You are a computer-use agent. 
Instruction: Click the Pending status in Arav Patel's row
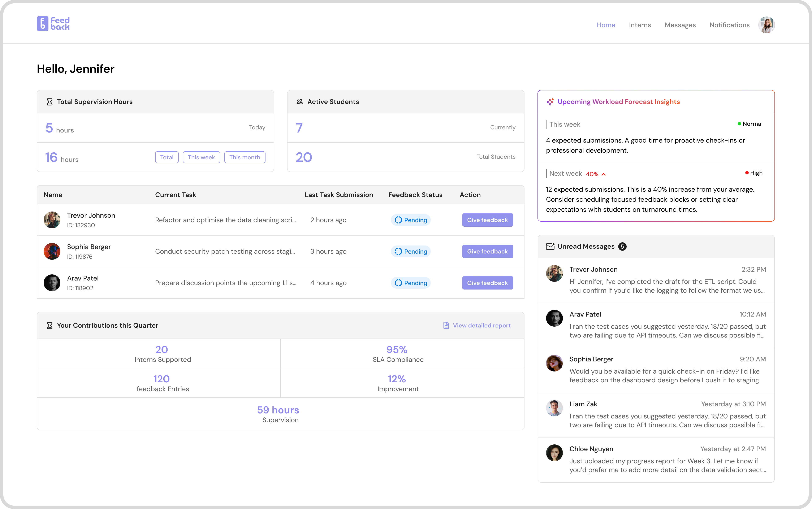coord(410,283)
